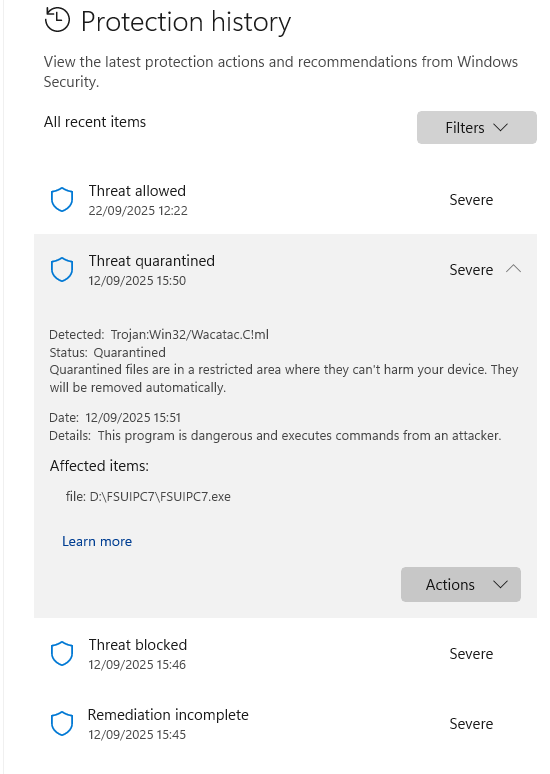Click the Protection history clock icon
This screenshot has width=550, height=774.
tap(57, 20)
